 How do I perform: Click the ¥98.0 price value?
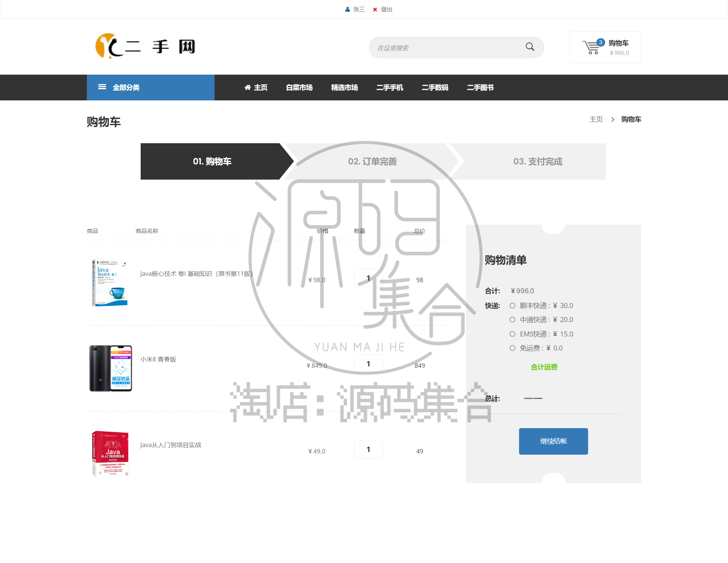[317, 280]
